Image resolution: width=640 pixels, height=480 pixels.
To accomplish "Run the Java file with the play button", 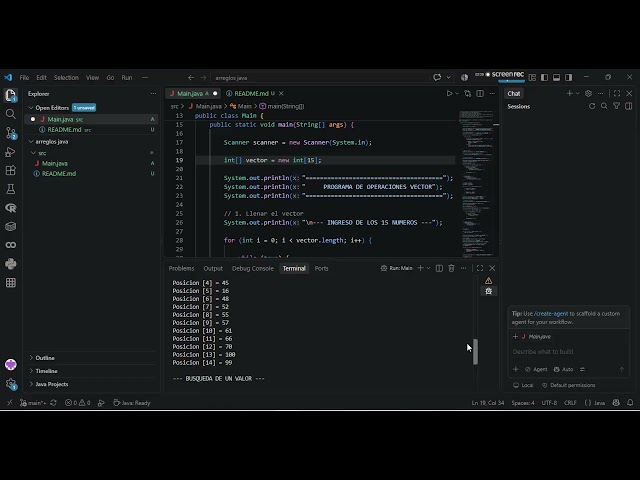I will 449,93.
